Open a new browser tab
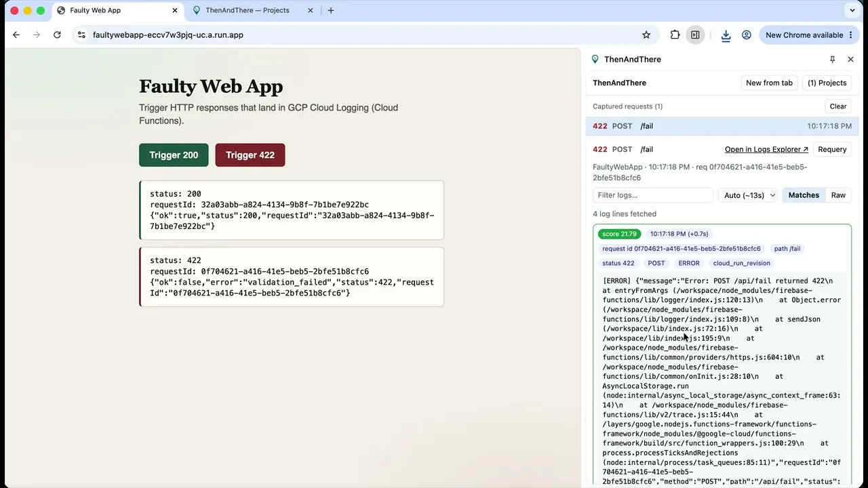Screen dimensions: 868x488 coord(331,10)
